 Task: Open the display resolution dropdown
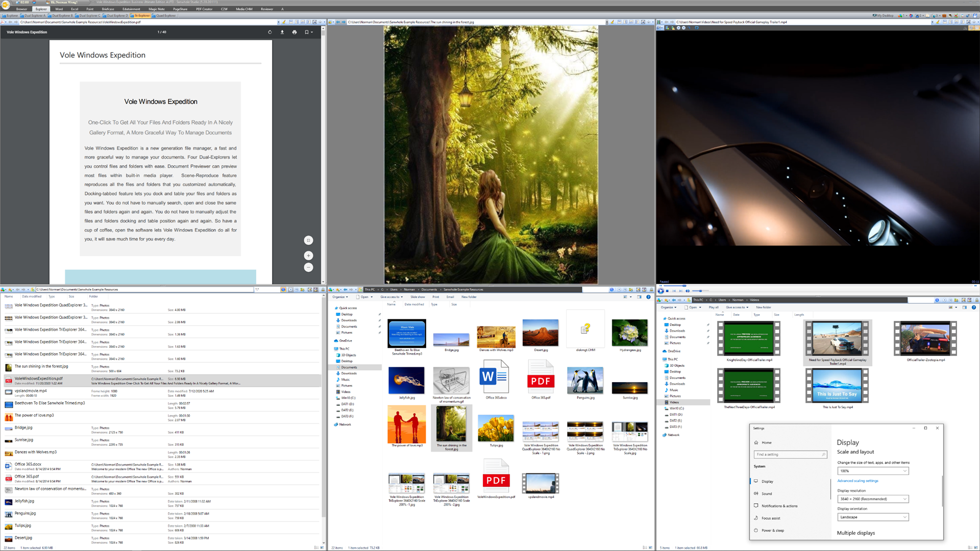(x=873, y=499)
